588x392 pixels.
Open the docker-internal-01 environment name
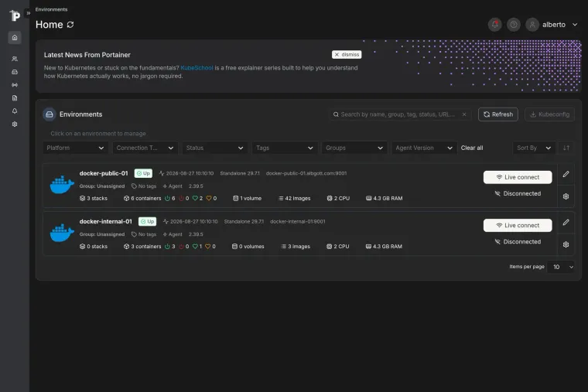(x=106, y=222)
